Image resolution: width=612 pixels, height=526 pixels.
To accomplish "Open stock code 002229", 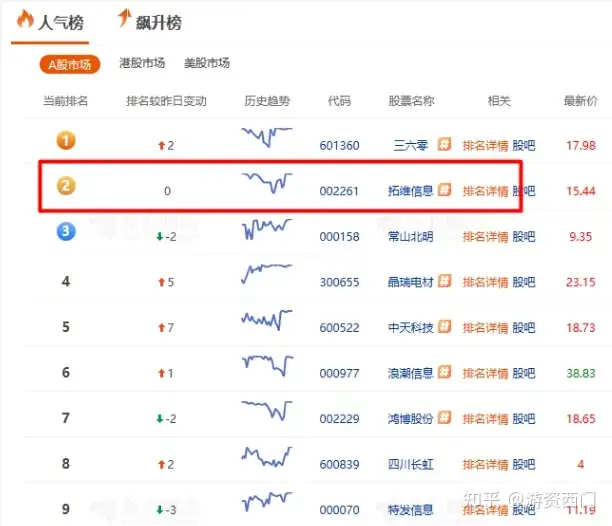I will pos(339,419).
